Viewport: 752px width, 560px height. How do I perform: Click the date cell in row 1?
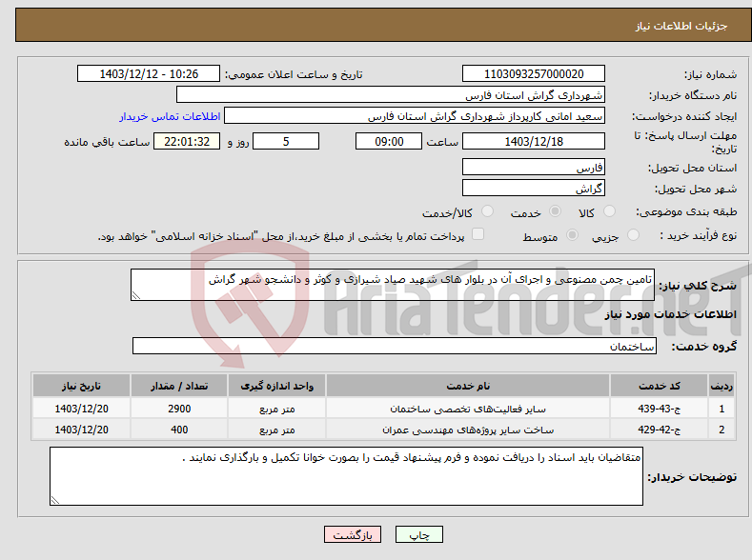click(82, 409)
